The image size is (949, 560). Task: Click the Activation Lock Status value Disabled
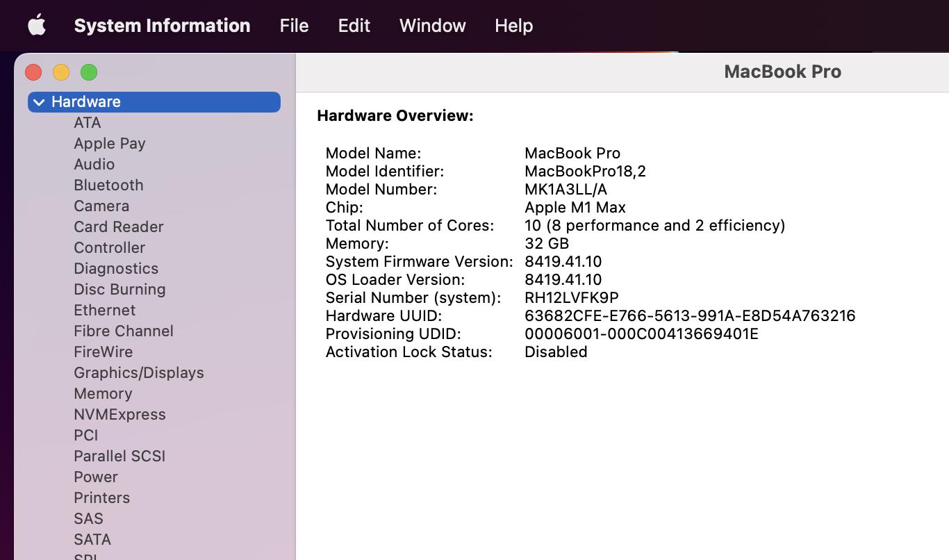(x=556, y=352)
